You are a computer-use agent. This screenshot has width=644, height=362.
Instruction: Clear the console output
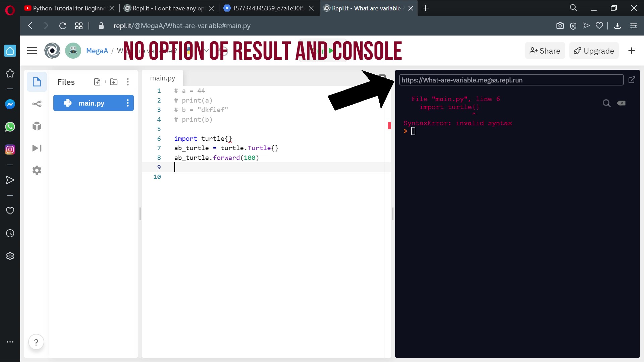[x=621, y=103]
